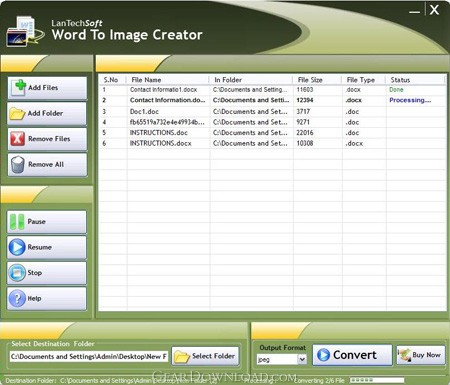Screen dimensions: 450x385
Task: Click the Pause button label
Action: click(x=36, y=222)
